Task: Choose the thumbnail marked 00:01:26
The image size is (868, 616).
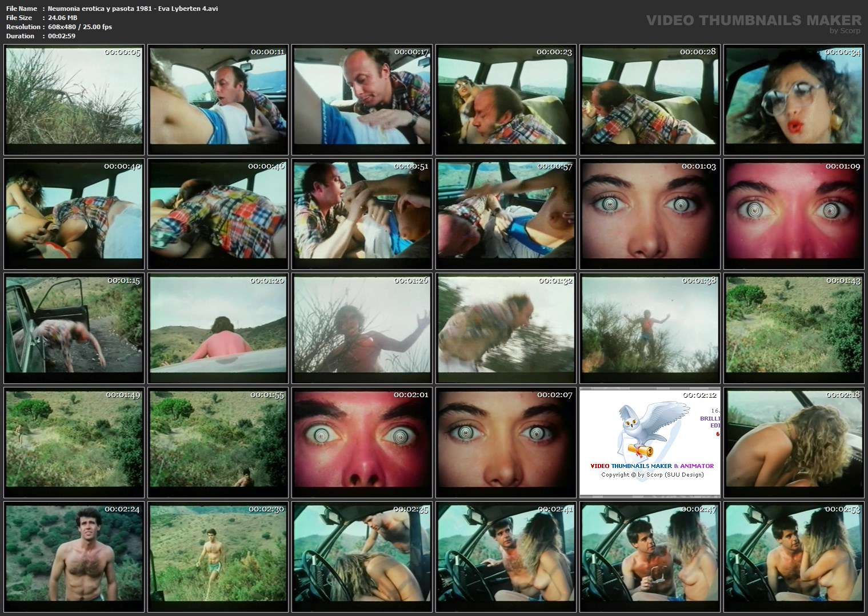Action: tap(362, 329)
